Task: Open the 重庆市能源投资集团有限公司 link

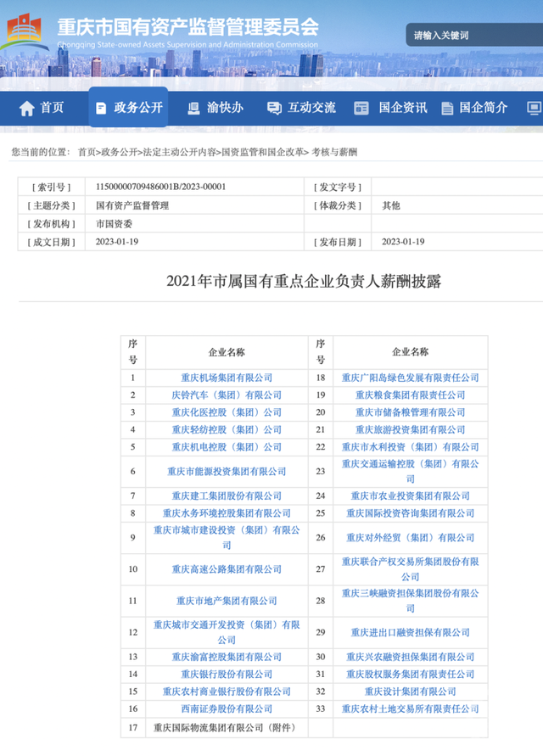Action: tap(227, 472)
